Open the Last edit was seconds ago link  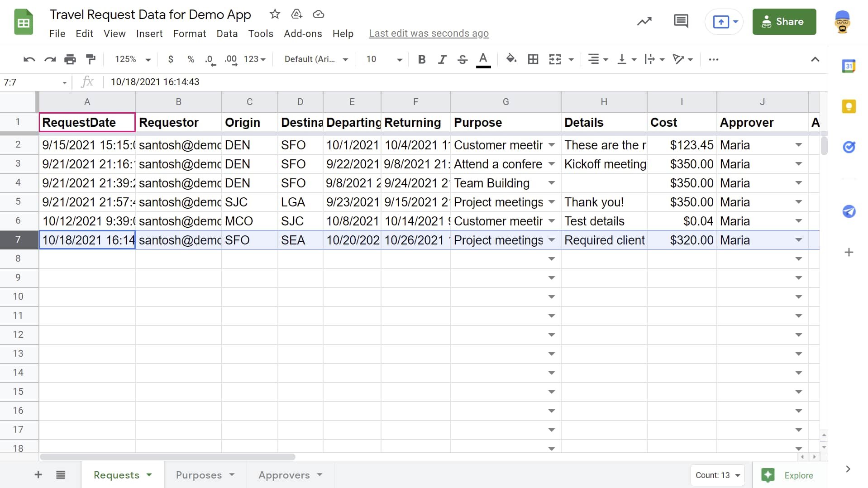(429, 33)
